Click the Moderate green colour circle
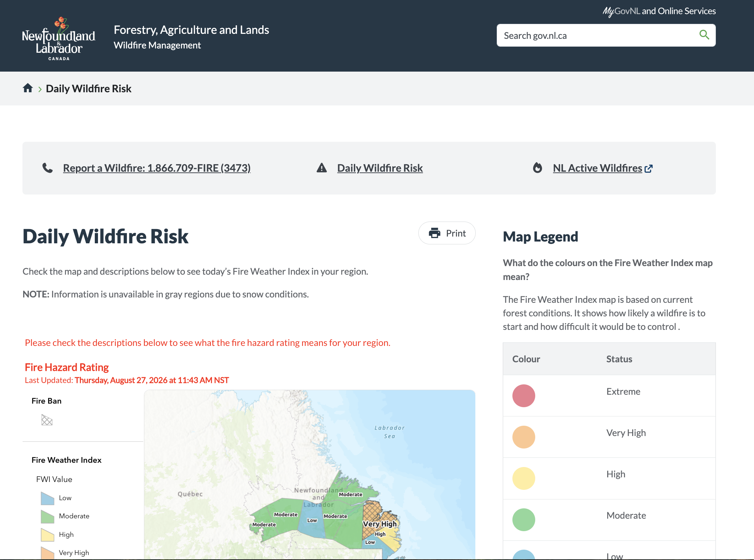The image size is (754, 560). coord(523,519)
